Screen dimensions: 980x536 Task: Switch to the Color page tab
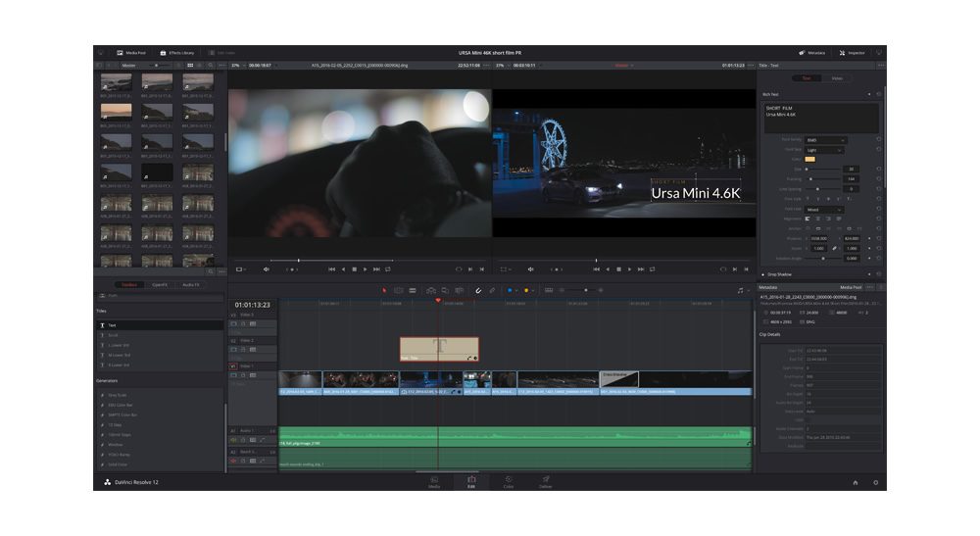pyautogui.click(x=508, y=482)
